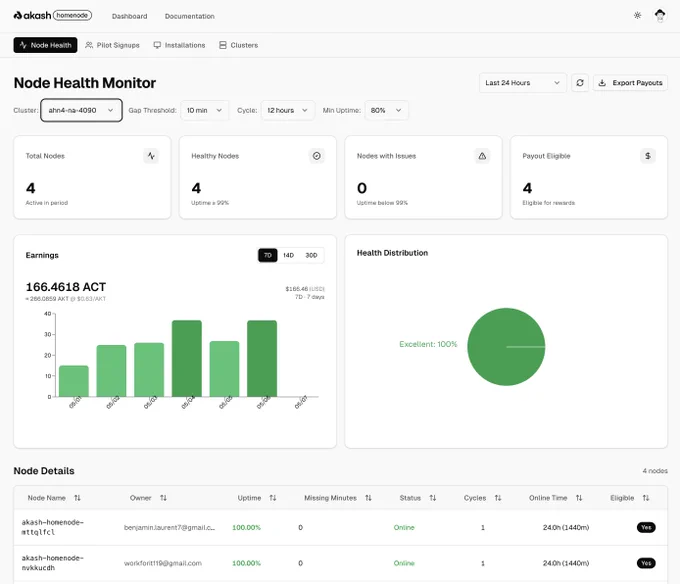Screen dimensions: 680x584
Task: Click the Healthy Nodes check-circle icon
Action: [x=317, y=156]
